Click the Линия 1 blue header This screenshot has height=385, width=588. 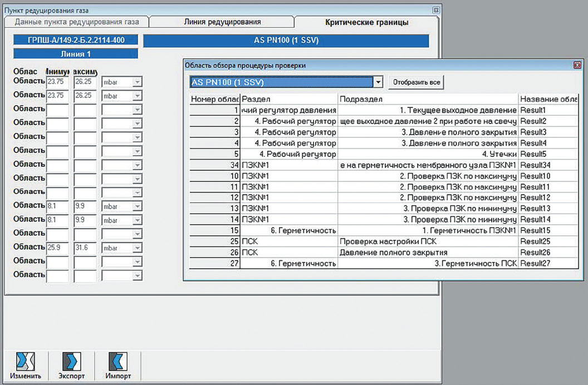(x=76, y=54)
